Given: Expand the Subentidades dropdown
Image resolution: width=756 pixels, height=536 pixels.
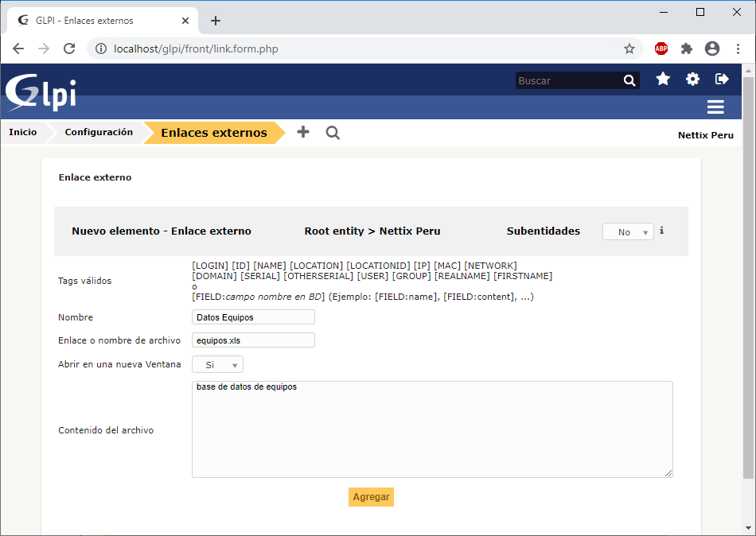Looking at the screenshot, I should (x=628, y=232).
